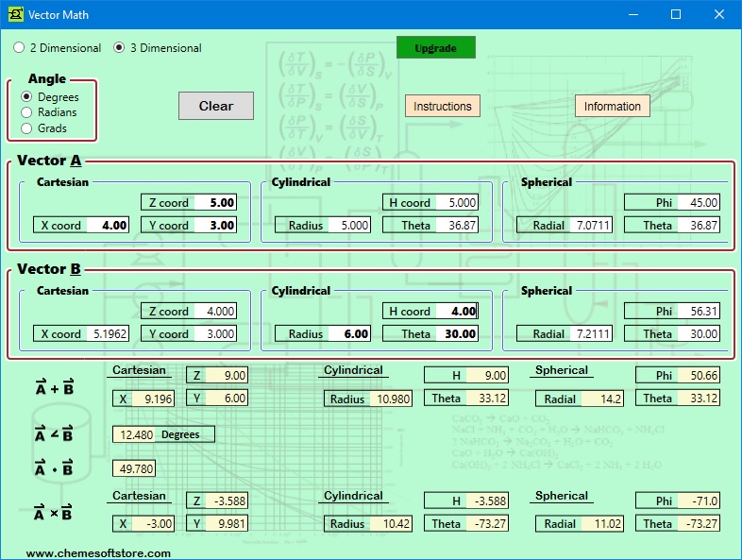Click Vector B cylindrical Radius field
Image resolution: width=742 pixels, height=560 pixels.
[x=348, y=334]
